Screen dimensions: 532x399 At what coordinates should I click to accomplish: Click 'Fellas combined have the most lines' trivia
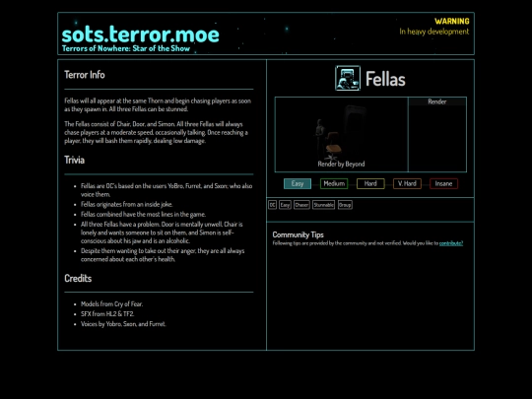coord(143,215)
